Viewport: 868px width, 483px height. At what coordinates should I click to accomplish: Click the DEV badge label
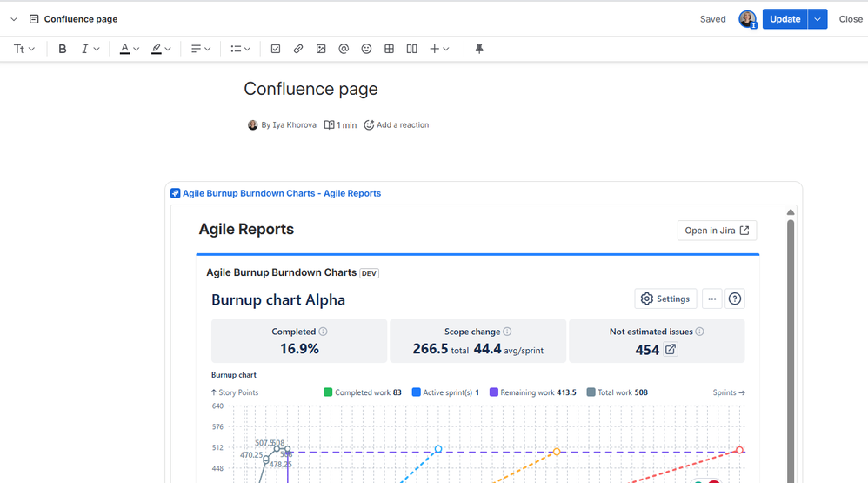tap(370, 273)
